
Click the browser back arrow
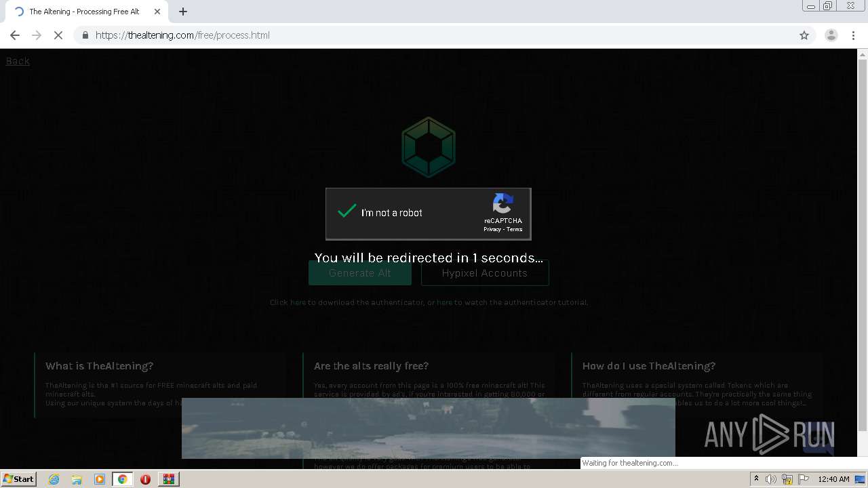15,35
